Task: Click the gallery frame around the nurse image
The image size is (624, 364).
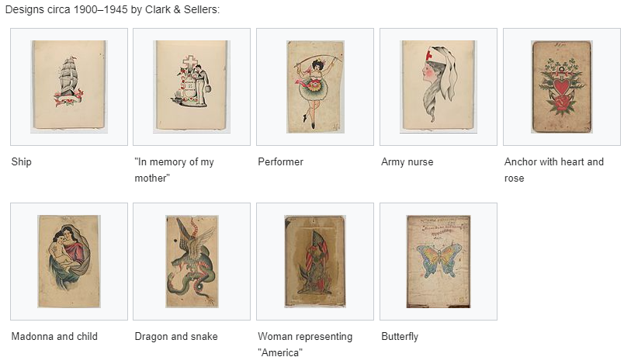Action: coord(439,87)
